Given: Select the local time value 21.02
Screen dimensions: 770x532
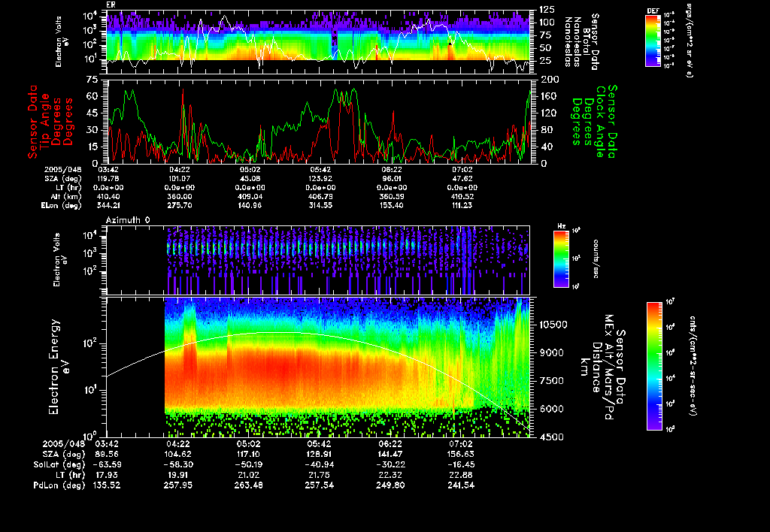Looking at the screenshot, I should pos(248,475).
